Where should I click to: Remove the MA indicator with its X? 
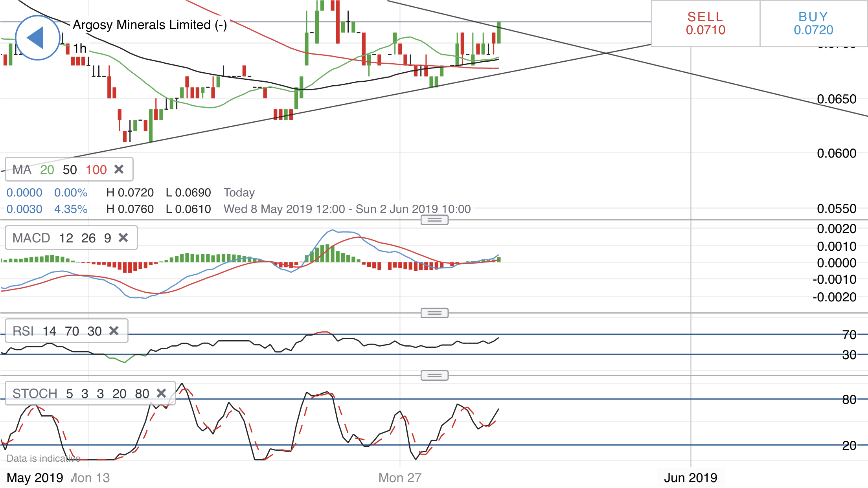119,169
